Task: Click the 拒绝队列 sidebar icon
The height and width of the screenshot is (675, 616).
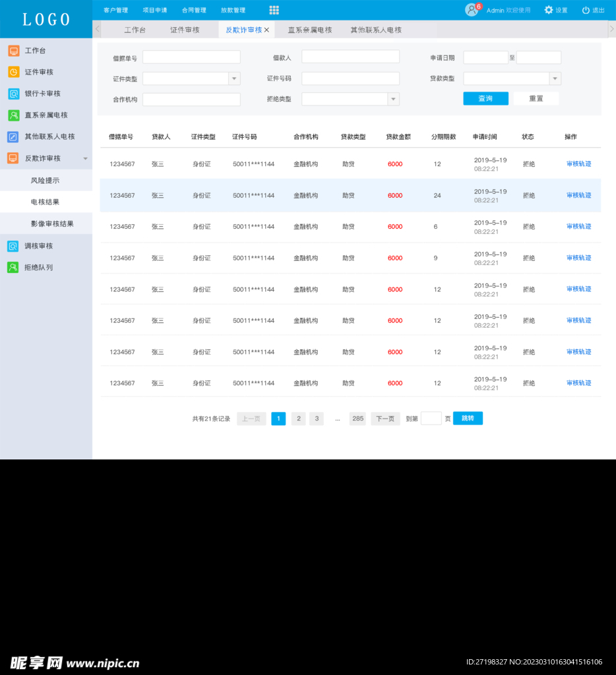Action: 12,267
